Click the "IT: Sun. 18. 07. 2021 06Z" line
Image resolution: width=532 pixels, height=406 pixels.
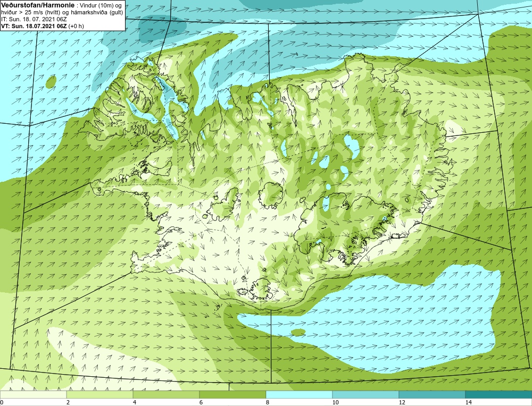tap(34, 19)
